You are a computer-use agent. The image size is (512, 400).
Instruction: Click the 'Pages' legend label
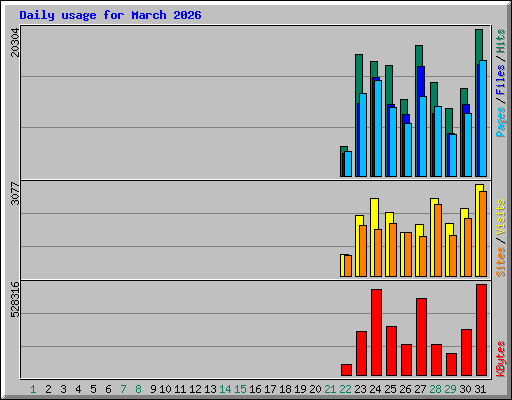click(x=500, y=122)
